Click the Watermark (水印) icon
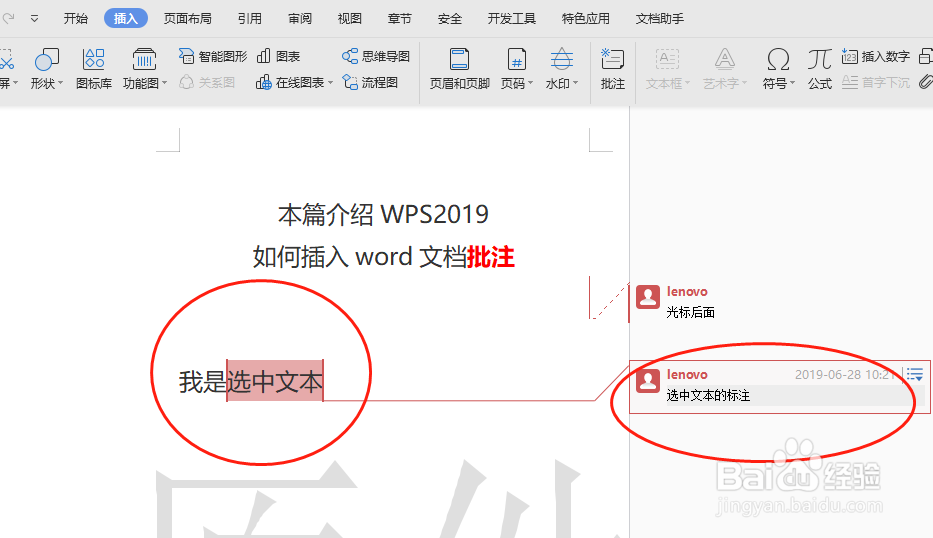Viewport: 933px width, 538px height. (x=561, y=60)
